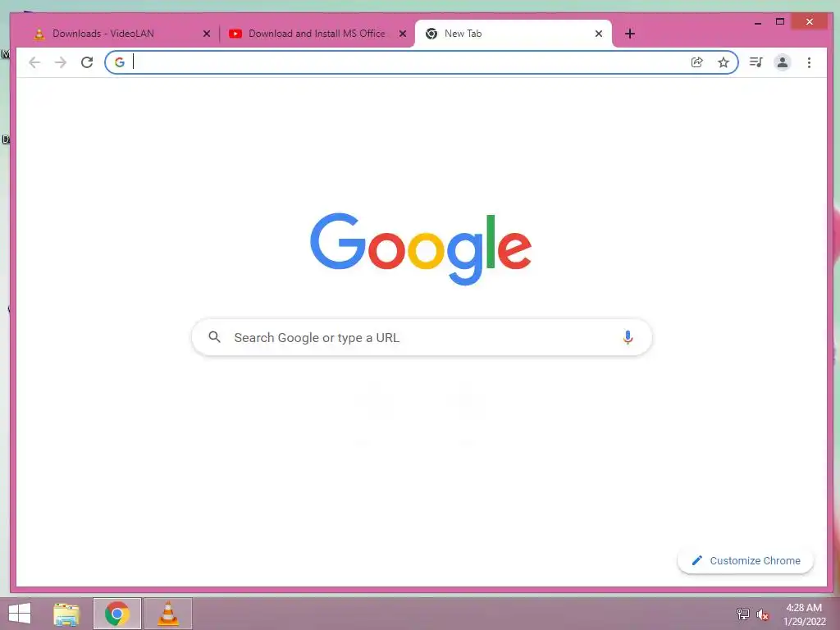
Task: Close the Downloads - VideoLAN tab
Action: (207, 34)
